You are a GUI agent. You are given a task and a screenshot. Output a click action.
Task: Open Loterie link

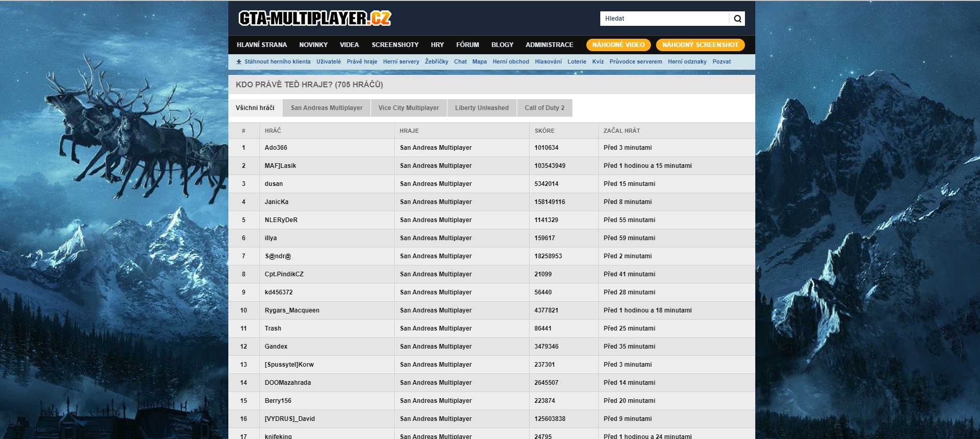[577, 61]
